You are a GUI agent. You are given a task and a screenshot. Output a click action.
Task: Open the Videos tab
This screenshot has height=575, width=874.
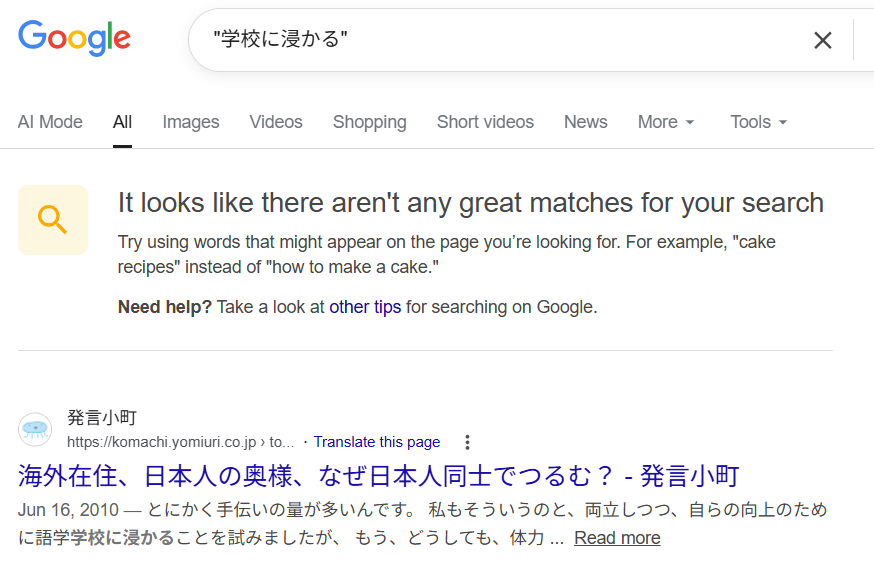pos(276,122)
